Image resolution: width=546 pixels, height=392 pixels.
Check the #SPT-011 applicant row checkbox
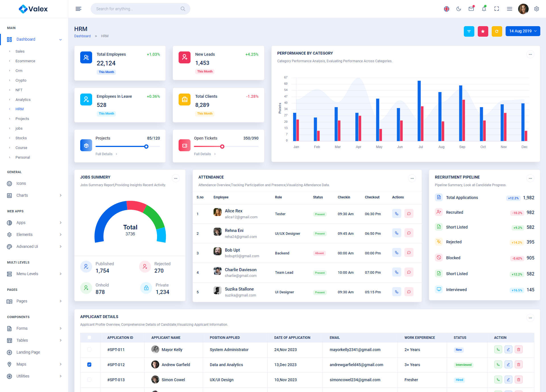(x=89, y=350)
